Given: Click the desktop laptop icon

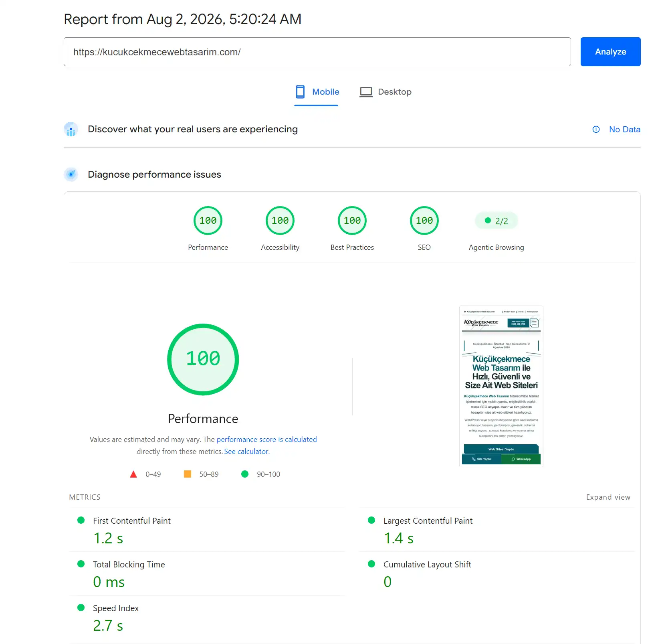Looking at the screenshot, I should [x=366, y=92].
